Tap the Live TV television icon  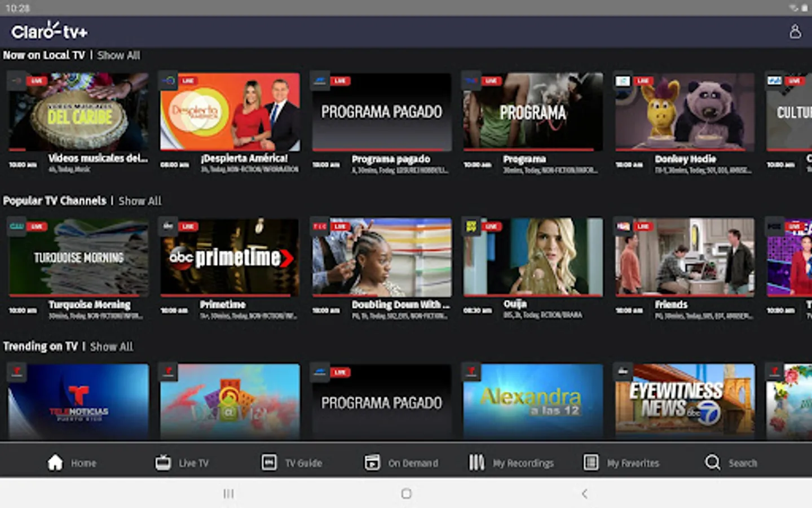[x=163, y=462]
